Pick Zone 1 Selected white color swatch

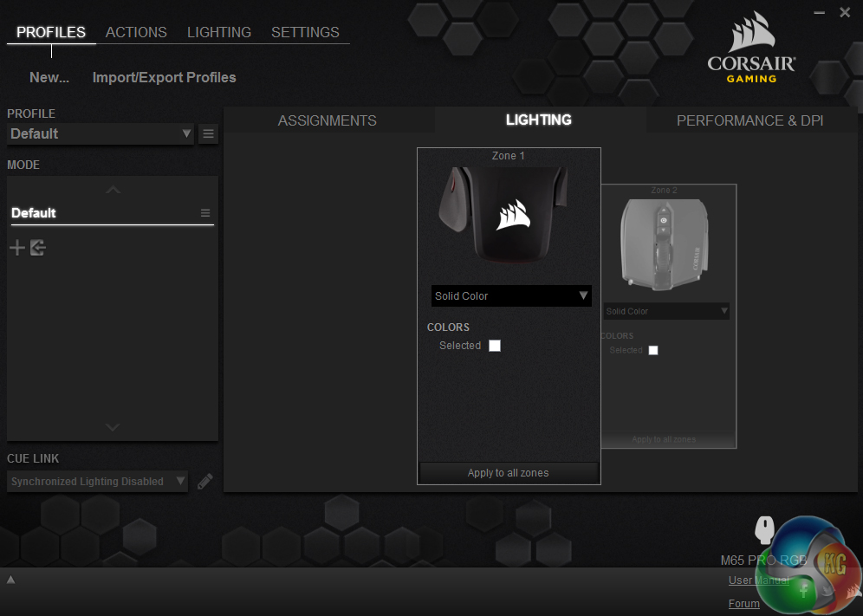pyautogui.click(x=495, y=346)
